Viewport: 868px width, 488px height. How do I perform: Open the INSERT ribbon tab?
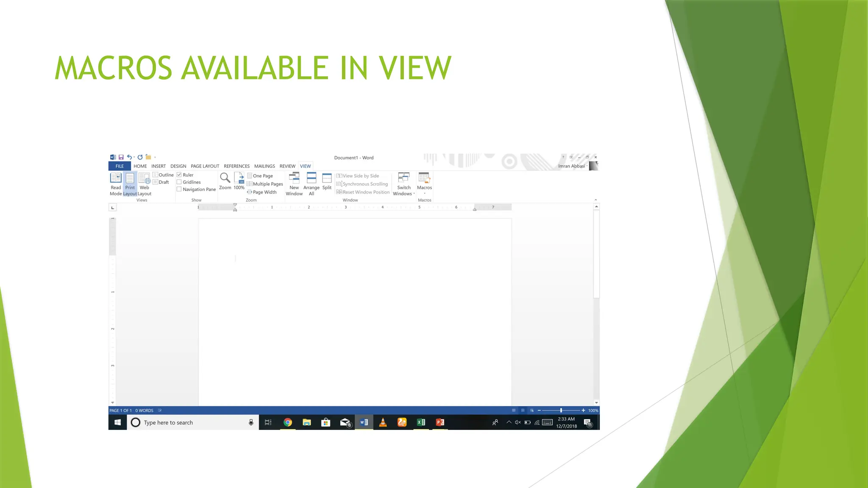pos(159,166)
